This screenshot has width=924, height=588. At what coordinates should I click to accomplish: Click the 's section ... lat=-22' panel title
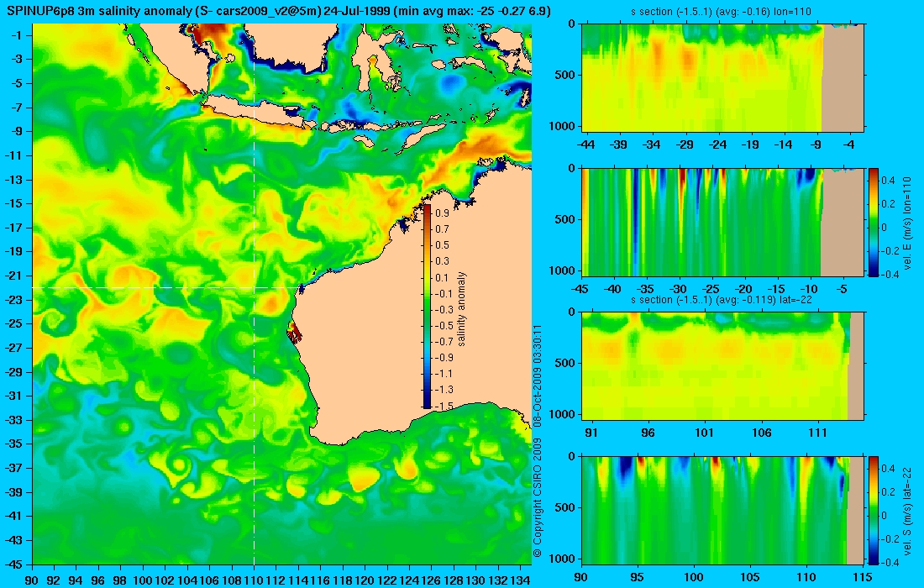click(x=722, y=300)
